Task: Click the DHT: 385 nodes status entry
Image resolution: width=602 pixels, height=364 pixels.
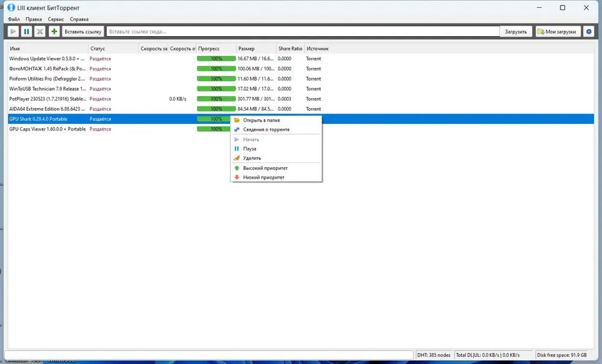Action: tap(434, 355)
